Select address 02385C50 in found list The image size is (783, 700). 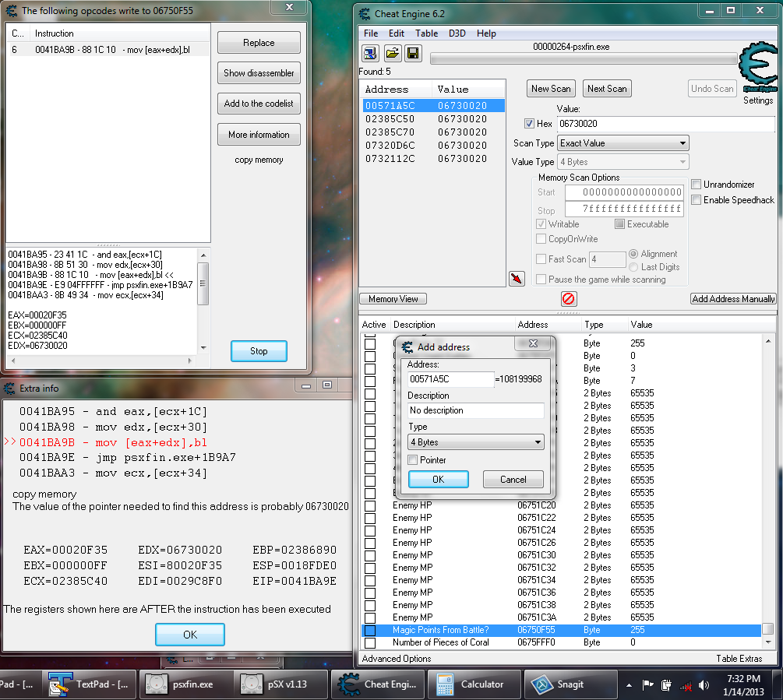click(390, 119)
